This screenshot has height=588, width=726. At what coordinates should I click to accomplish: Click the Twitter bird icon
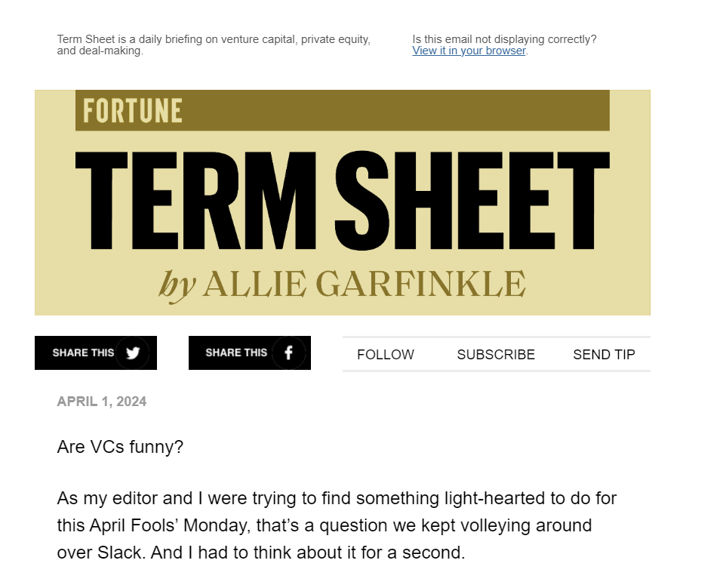pos(134,352)
